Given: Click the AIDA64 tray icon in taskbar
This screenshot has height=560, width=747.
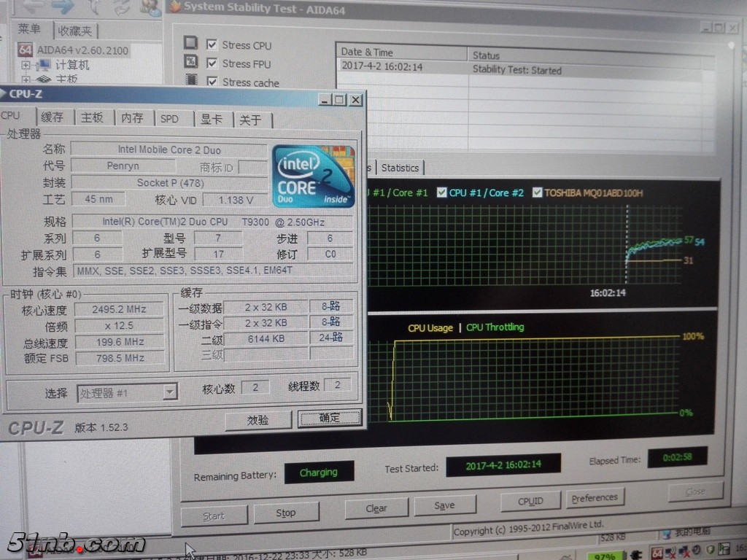Looking at the screenshot, I should [657, 553].
